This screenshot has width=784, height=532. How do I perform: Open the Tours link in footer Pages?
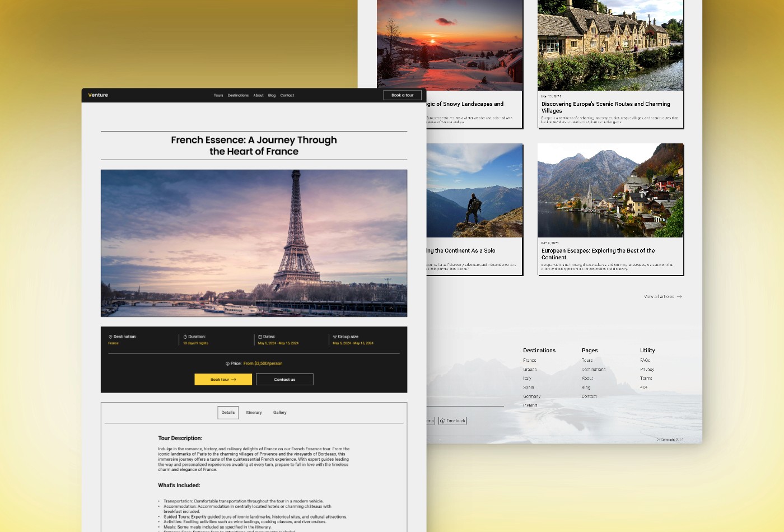(x=587, y=360)
